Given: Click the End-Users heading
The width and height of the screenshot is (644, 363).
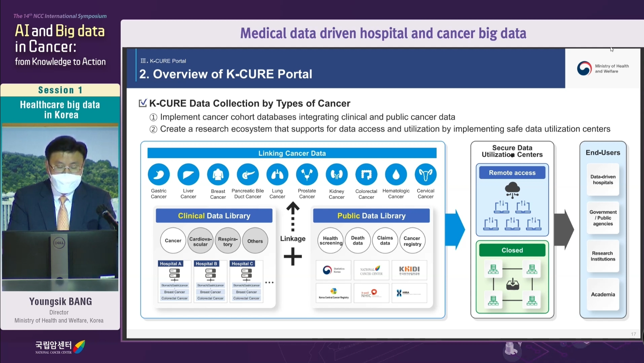Looking at the screenshot, I should click(603, 152).
